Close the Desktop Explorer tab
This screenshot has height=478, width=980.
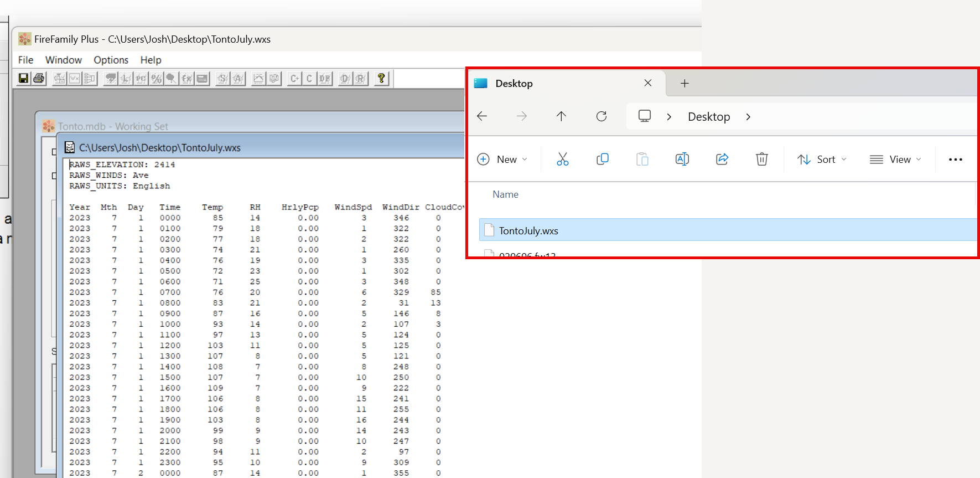tap(648, 83)
